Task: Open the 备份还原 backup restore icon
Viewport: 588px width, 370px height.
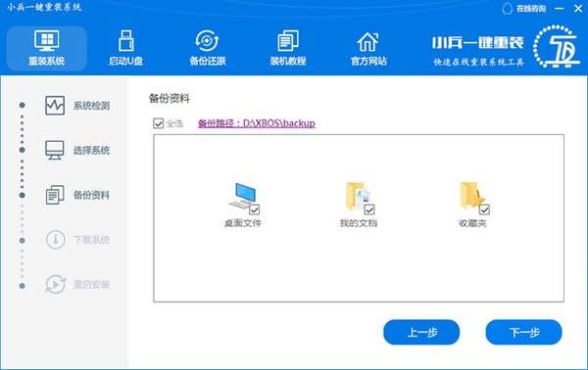Action: tap(207, 41)
